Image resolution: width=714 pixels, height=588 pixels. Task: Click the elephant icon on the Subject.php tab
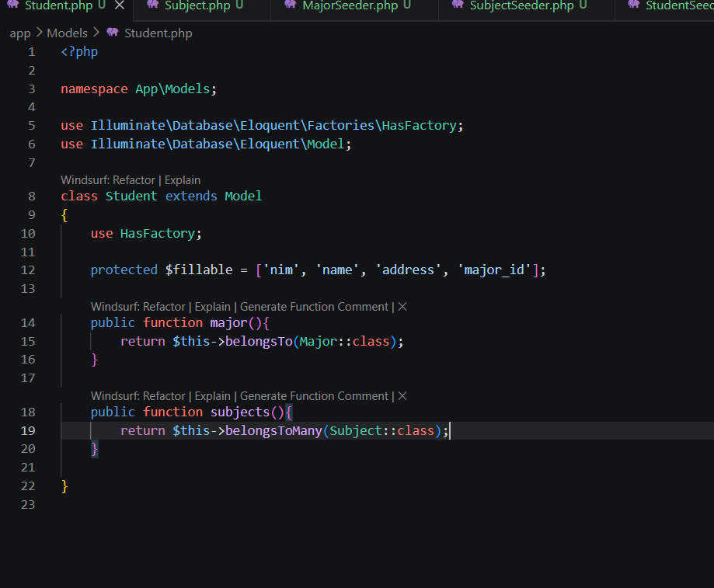[x=152, y=5]
